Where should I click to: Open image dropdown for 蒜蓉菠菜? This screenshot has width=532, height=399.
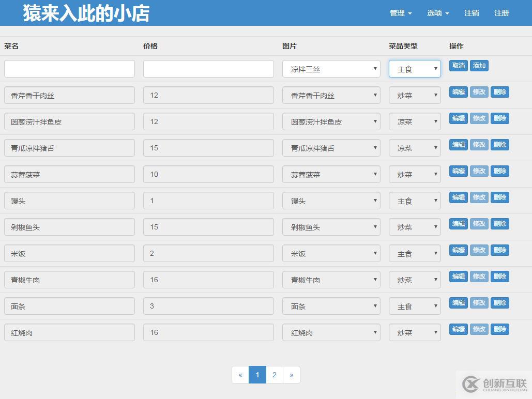pyautogui.click(x=331, y=174)
